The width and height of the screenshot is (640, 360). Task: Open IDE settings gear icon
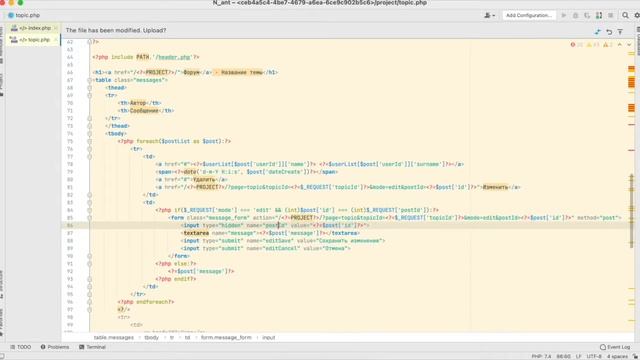[637, 15]
